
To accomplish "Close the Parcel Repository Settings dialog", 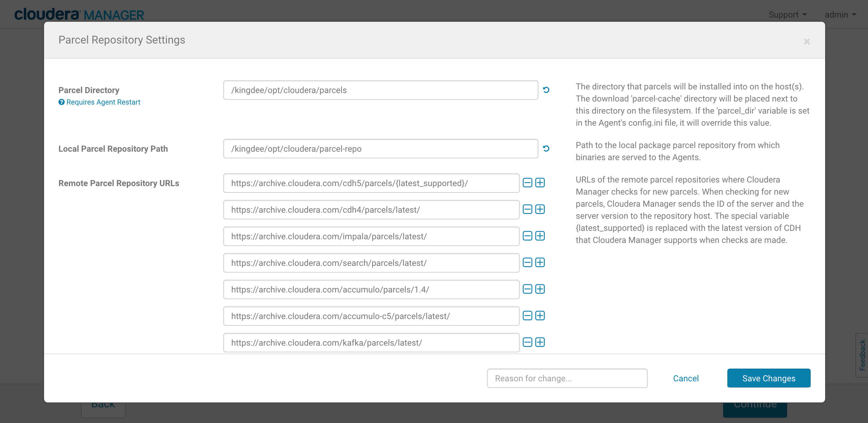I will 807,41.
